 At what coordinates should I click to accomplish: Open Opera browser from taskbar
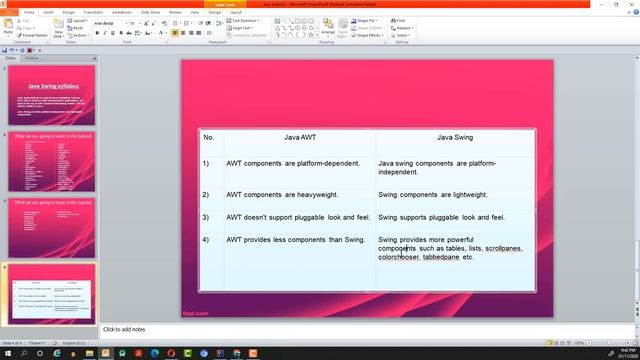(x=171, y=353)
